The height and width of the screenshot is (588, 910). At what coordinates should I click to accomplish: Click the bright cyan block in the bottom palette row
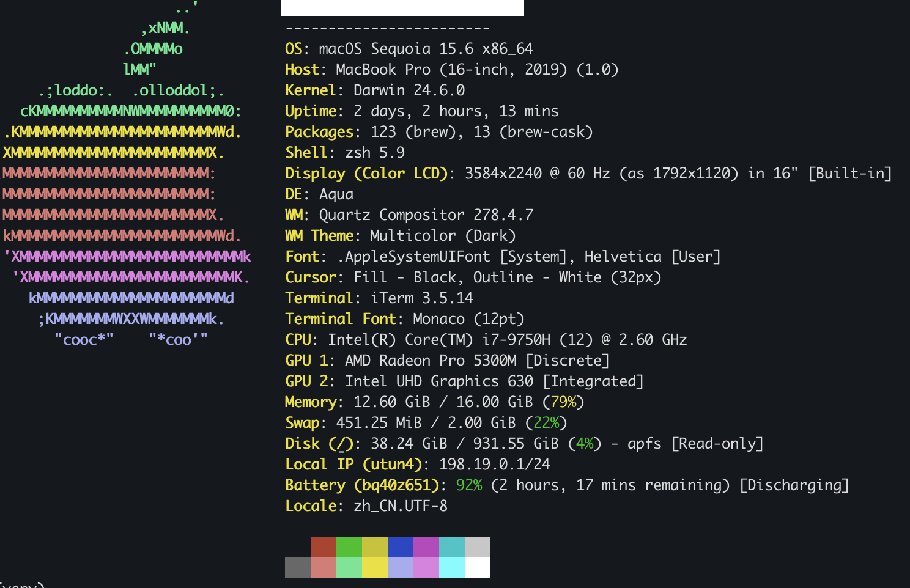[452, 568]
